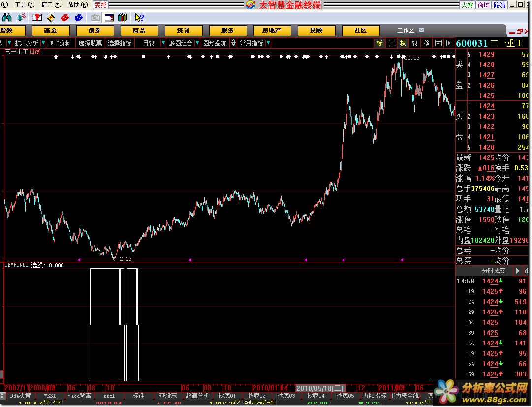Click the 600031 三一重工 stock title

(x=489, y=43)
